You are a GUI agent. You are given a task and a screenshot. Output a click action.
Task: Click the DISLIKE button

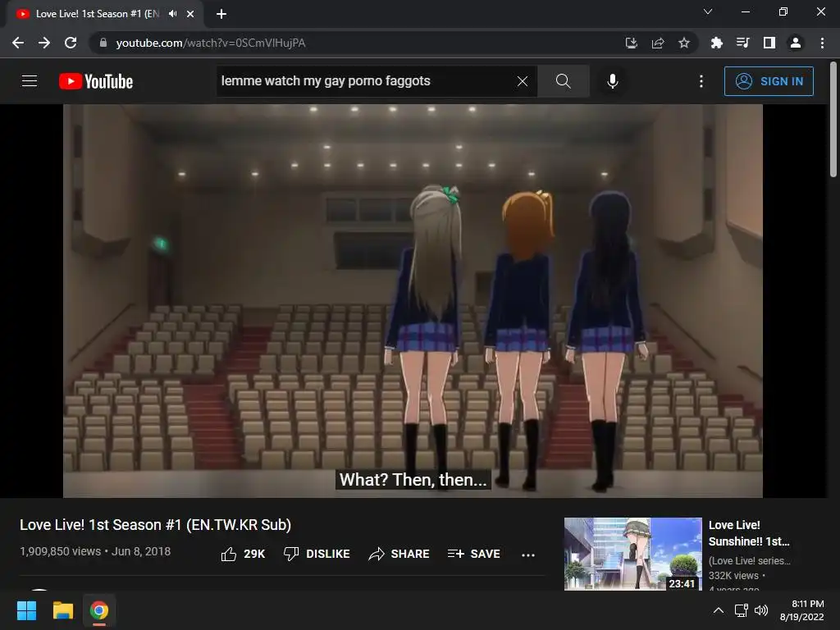317,554
